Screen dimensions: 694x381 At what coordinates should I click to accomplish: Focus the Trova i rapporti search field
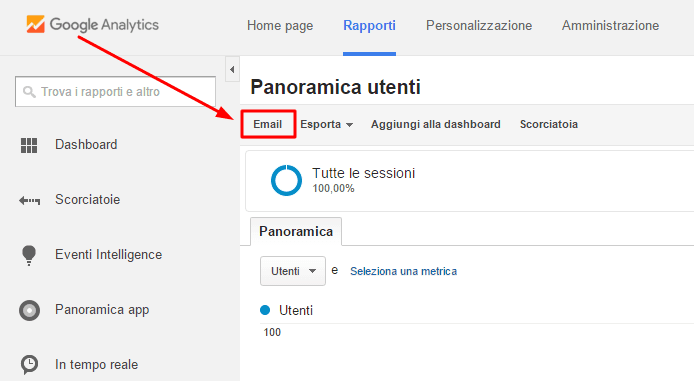116,92
